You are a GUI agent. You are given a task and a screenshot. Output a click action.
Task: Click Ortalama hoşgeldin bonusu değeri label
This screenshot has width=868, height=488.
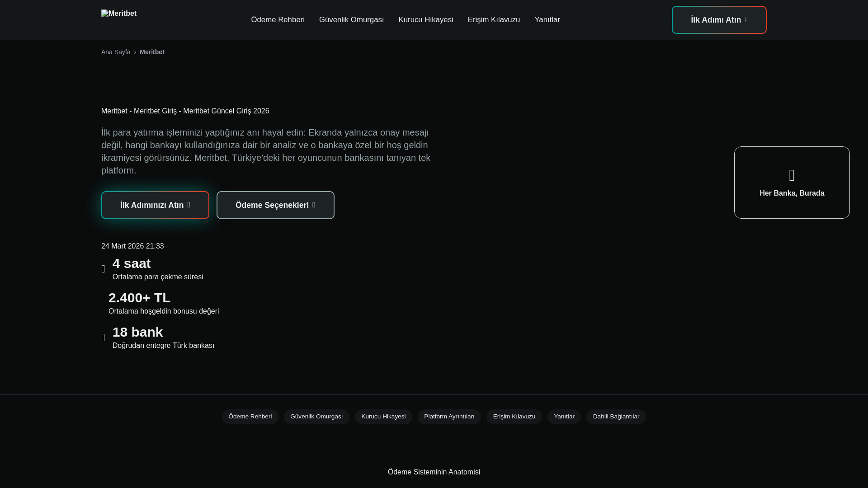[164, 311]
